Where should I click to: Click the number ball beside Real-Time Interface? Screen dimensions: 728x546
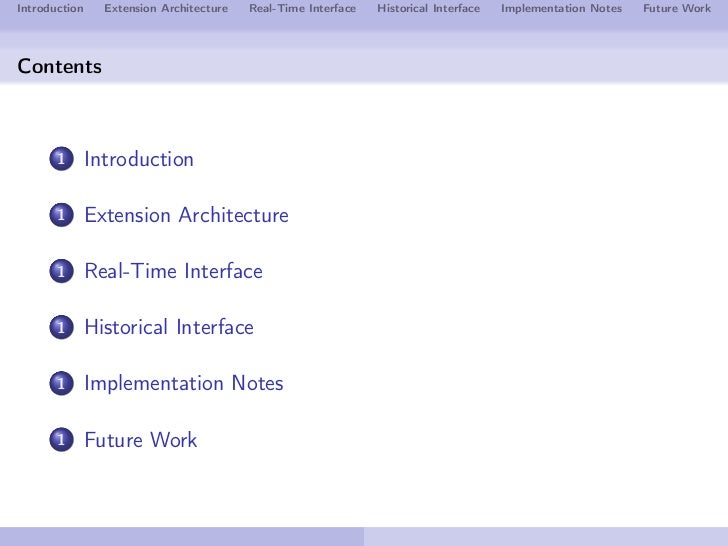coord(61,271)
